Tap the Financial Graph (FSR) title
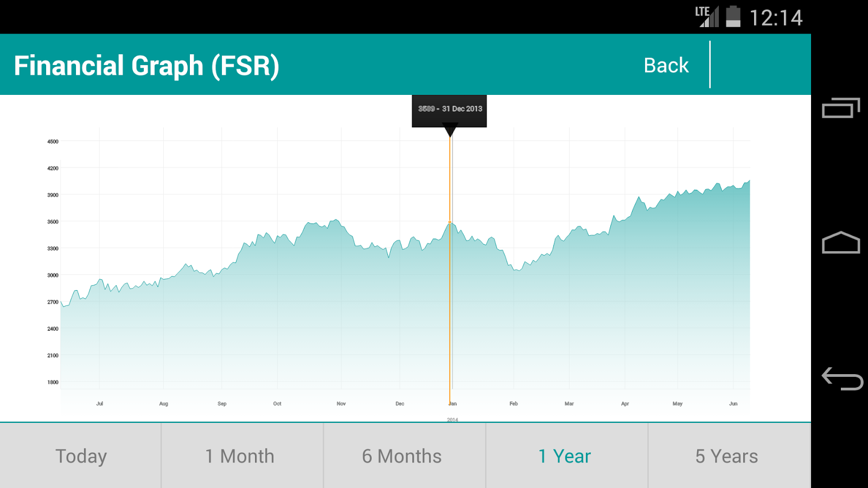This screenshot has height=488, width=868. point(146,66)
